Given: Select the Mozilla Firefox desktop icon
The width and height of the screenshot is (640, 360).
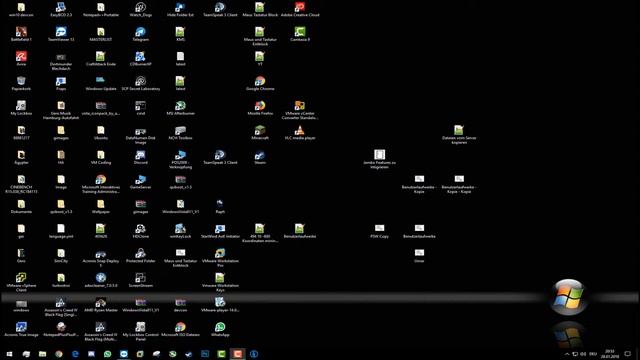Looking at the screenshot, I should pos(260,108).
